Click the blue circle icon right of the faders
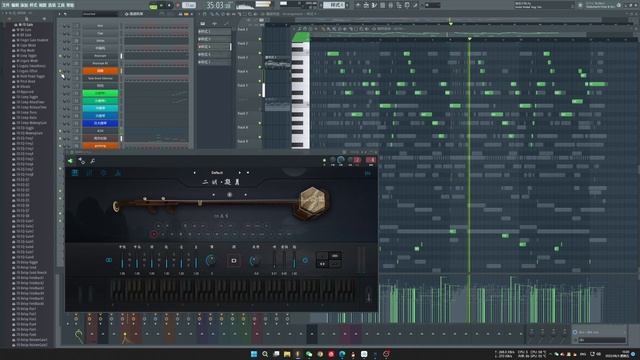Image resolution: width=640 pixels, height=360 pixels. (305, 260)
